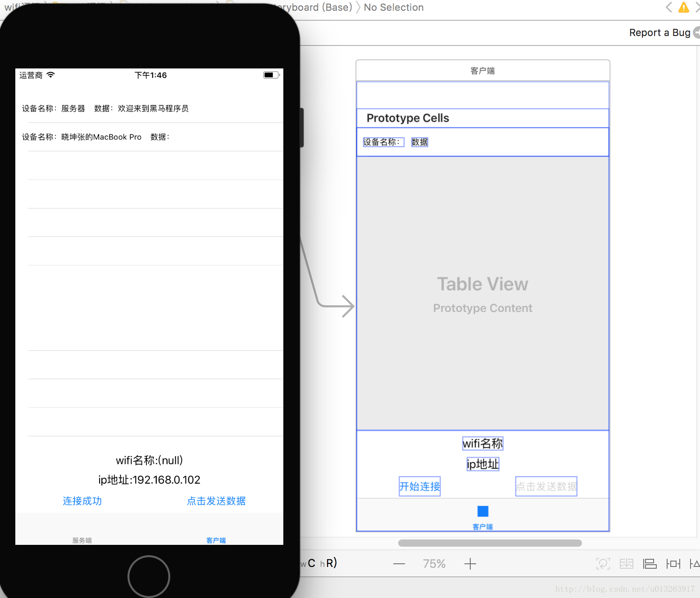Go to the previous issue with the left chevron
This screenshot has height=598, width=700.
(669, 7)
